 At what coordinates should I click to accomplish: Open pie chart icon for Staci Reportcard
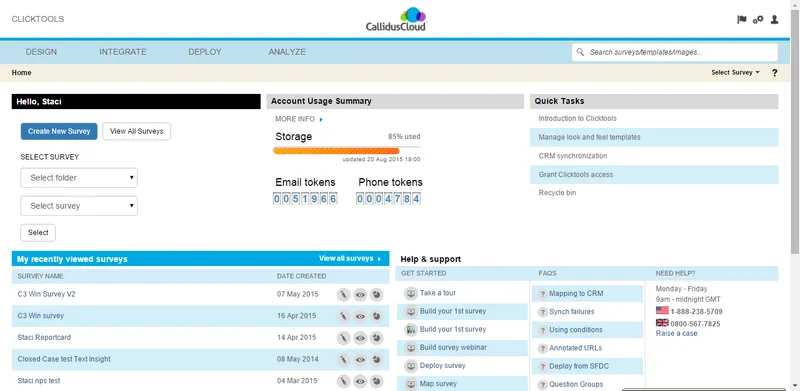pyautogui.click(x=377, y=337)
